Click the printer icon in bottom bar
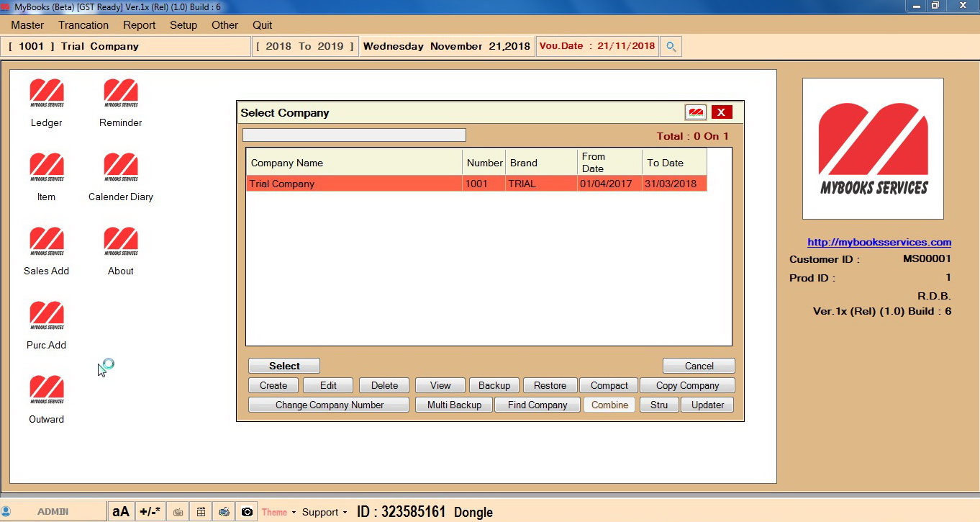The image size is (980, 522). (x=224, y=512)
